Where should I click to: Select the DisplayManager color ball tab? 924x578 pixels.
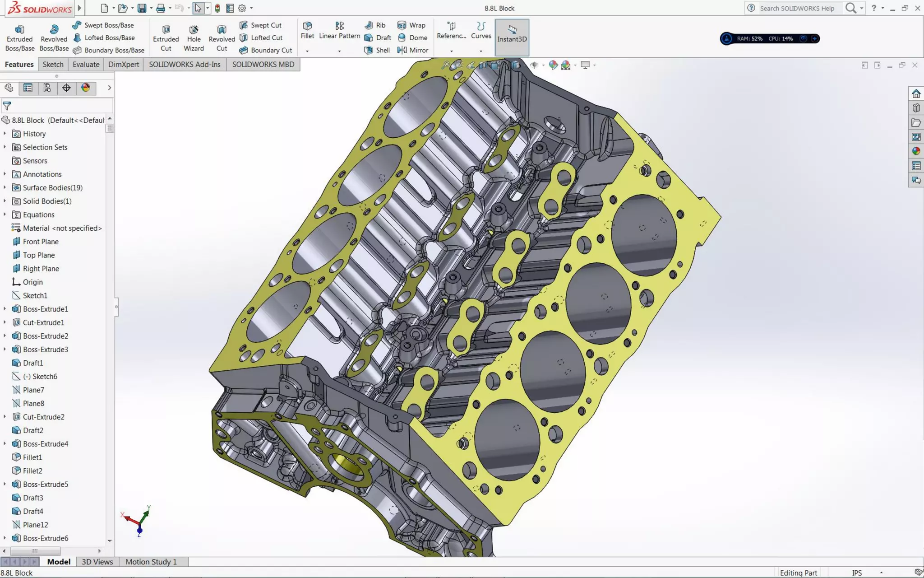pyautogui.click(x=86, y=88)
